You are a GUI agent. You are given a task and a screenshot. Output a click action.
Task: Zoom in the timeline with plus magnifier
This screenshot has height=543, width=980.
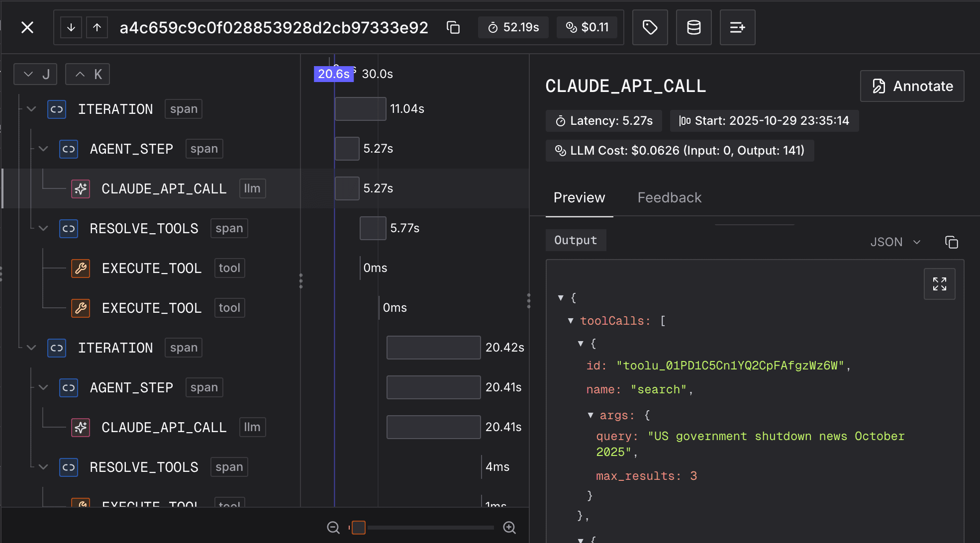[509, 528]
